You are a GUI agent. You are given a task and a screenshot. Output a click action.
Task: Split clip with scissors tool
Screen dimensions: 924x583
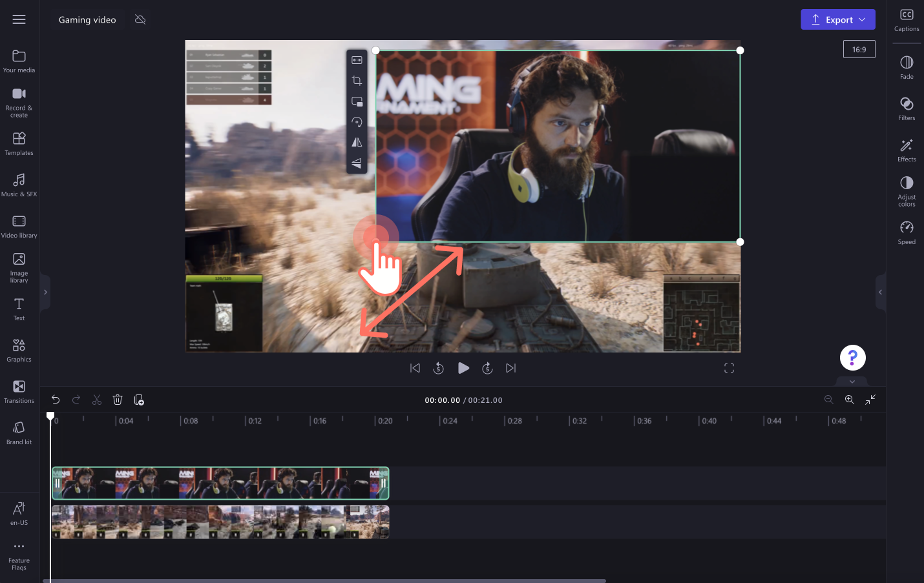pos(97,400)
